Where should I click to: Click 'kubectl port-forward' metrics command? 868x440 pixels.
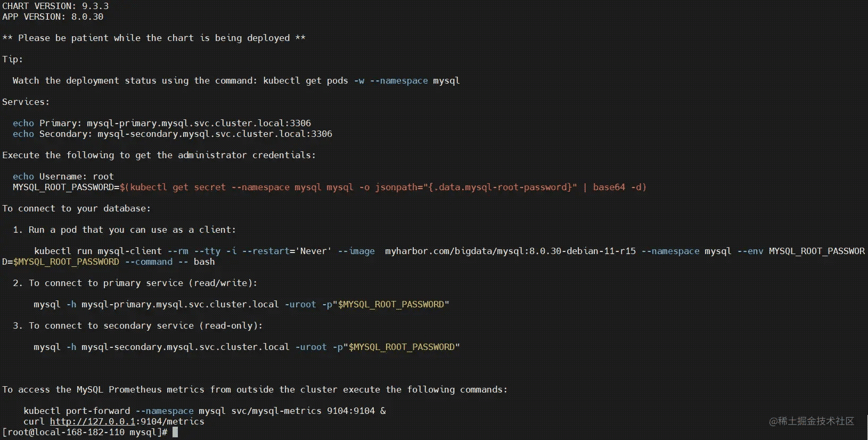(x=77, y=411)
